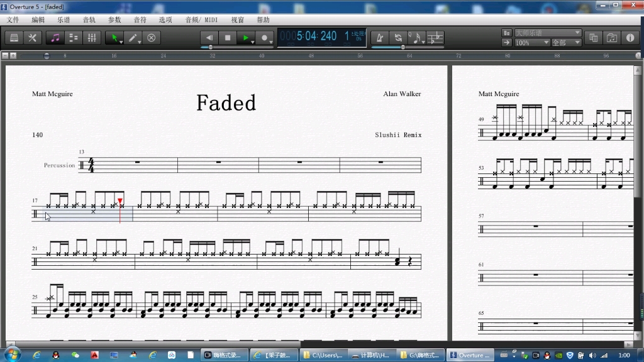
Task: Select the pencil drawing tool
Action: point(132,38)
